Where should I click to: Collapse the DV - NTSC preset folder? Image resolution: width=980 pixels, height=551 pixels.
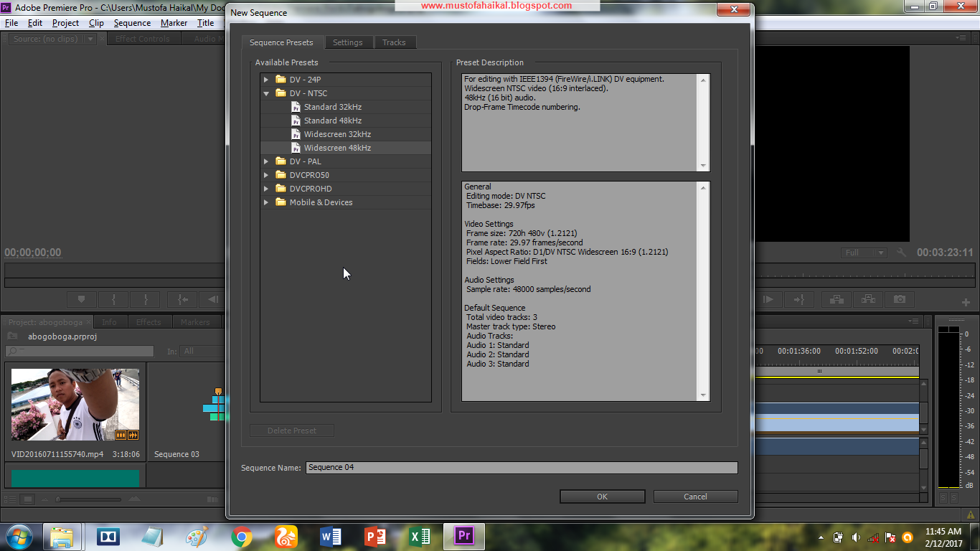266,93
